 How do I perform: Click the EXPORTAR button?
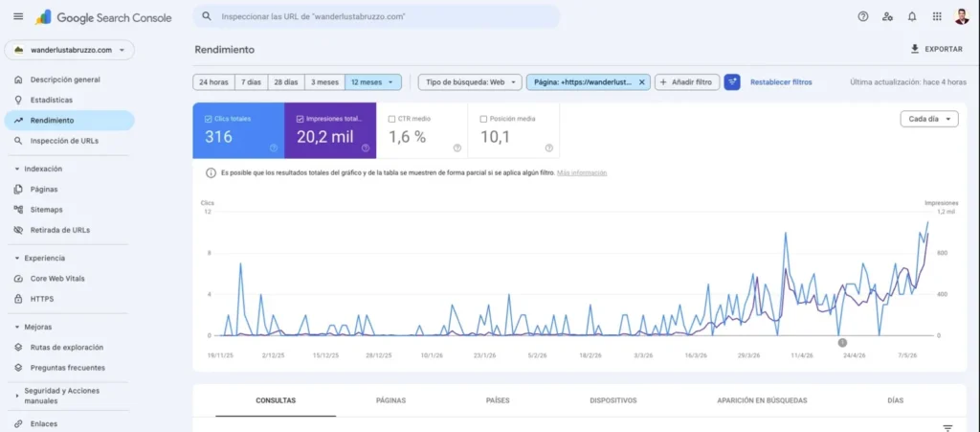[x=936, y=49]
